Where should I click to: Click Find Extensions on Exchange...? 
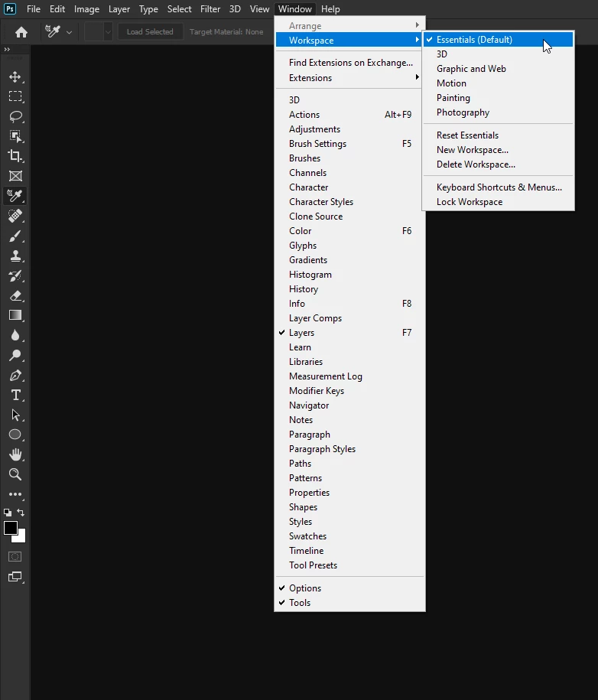(349, 63)
